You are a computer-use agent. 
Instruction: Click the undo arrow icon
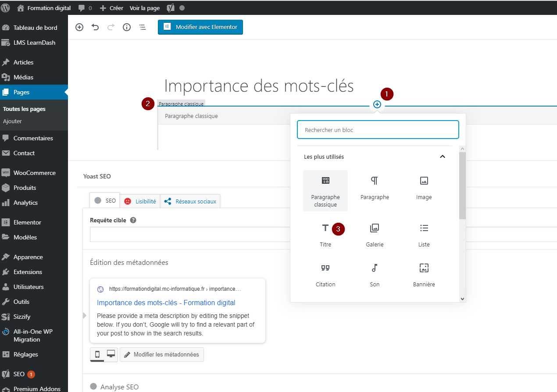point(95,27)
